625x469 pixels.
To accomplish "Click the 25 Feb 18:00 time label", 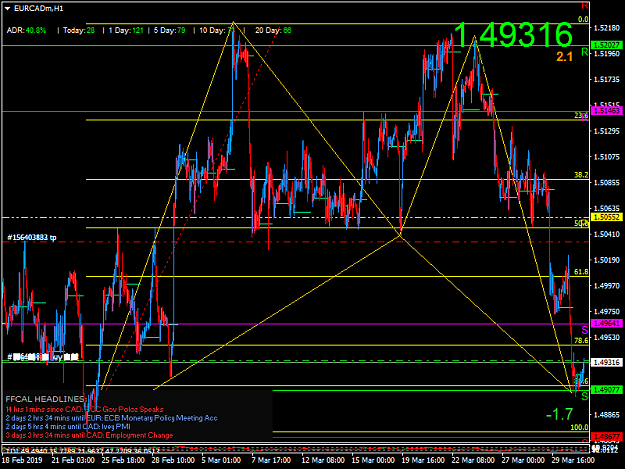I will click(123, 460).
